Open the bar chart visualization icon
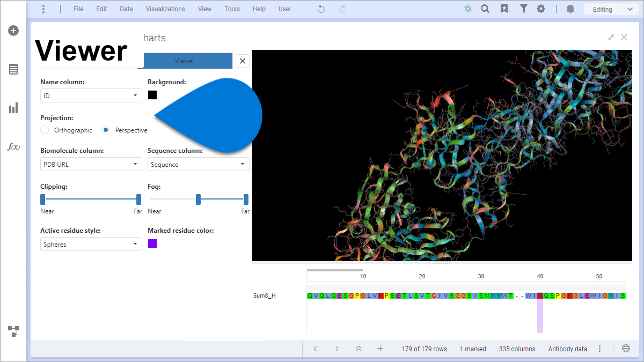This screenshot has height=362, width=644. coord(13,107)
